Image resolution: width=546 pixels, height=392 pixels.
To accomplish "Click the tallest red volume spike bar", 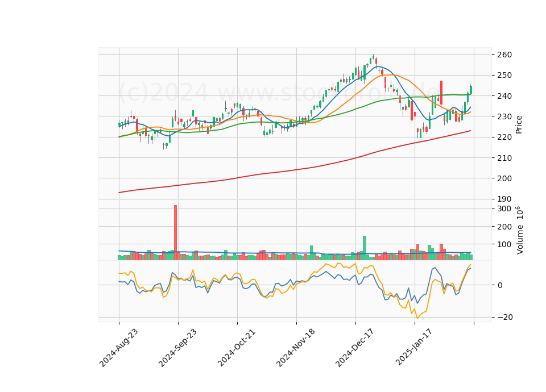I will click(x=176, y=232).
